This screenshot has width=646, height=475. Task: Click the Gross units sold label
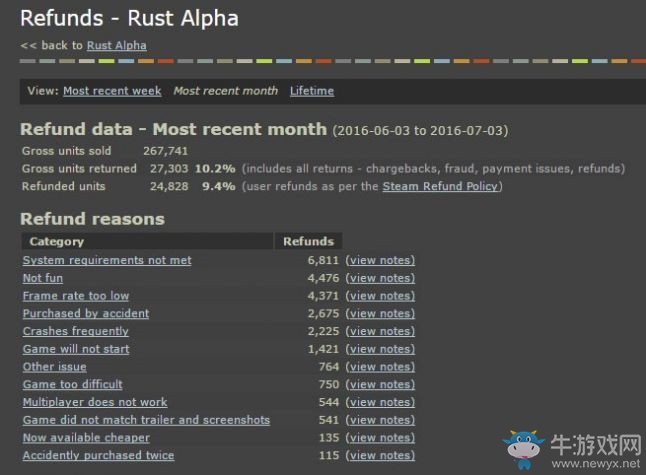click(x=66, y=151)
